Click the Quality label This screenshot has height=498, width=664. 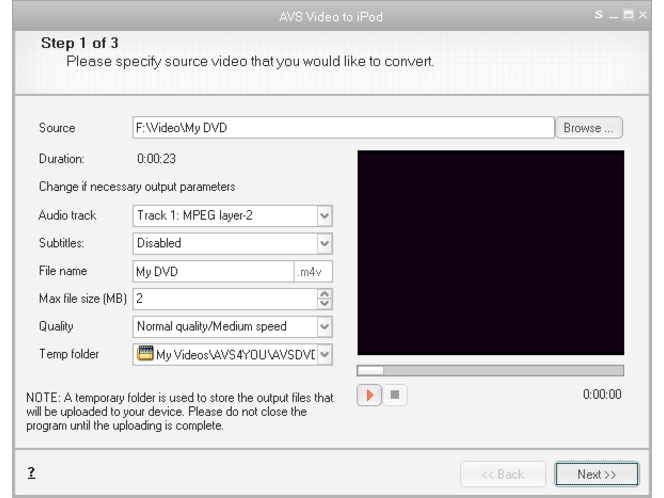click(56, 326)
